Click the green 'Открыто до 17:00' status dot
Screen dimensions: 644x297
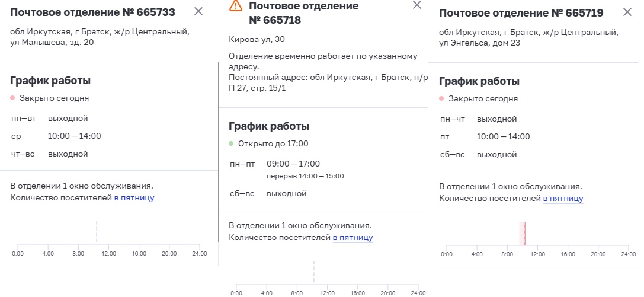pos(231,144)
